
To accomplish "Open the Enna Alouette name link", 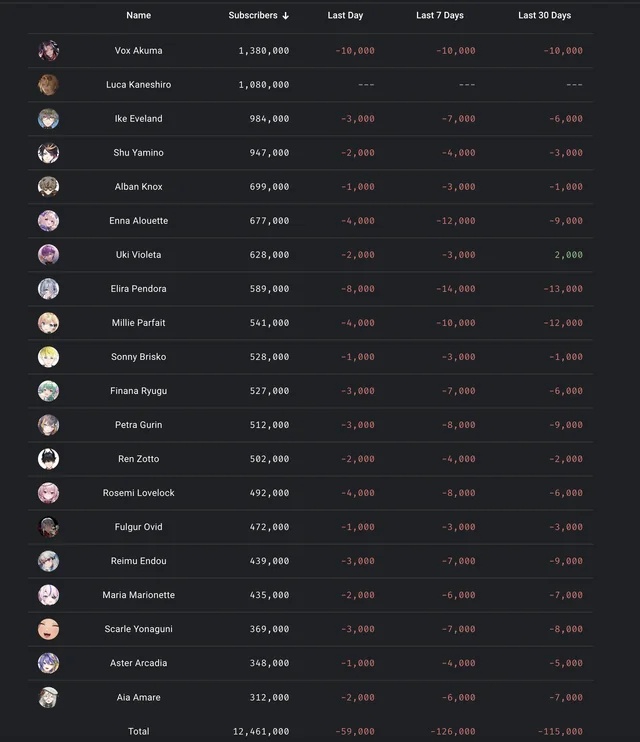I will (x=139, y=221).
